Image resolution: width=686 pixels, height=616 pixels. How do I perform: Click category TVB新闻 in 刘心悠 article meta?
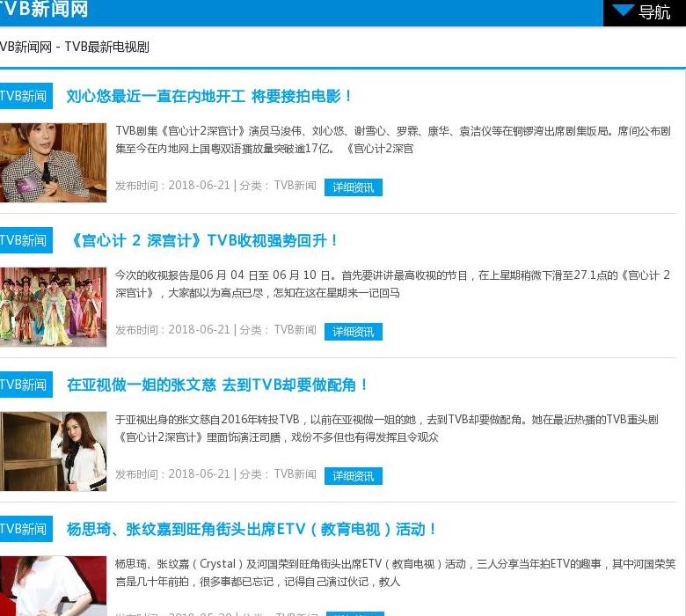pos(295,186)
